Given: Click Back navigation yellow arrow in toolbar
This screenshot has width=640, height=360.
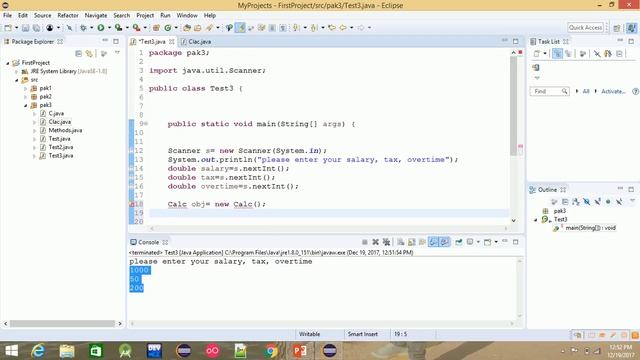Looking at the screenshot, I should click(343, 28).
